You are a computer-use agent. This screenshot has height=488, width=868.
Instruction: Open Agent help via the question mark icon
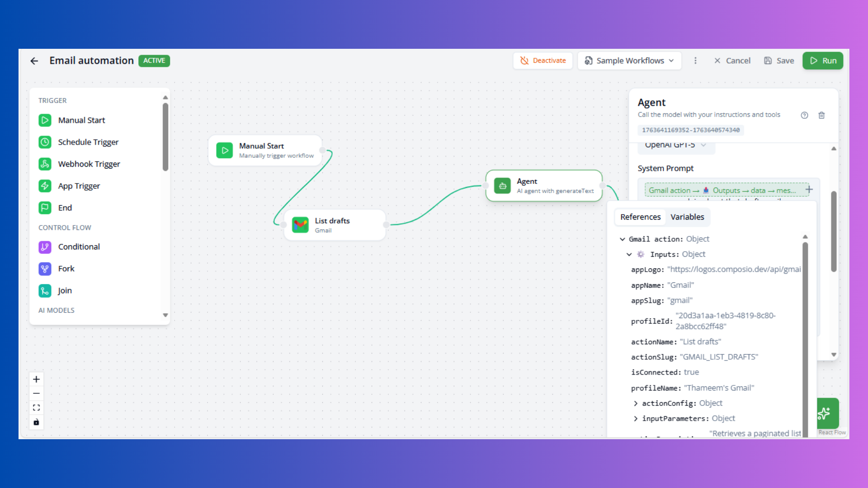805,115
